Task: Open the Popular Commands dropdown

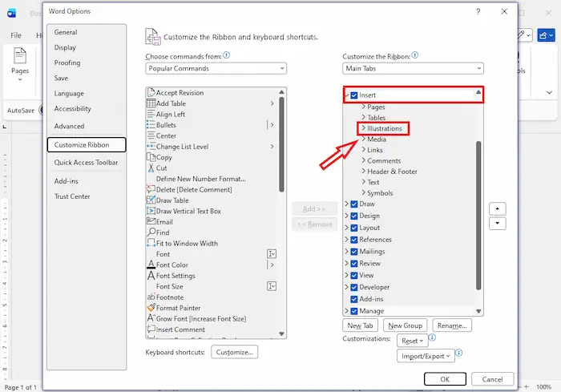Action: [216, 69]
